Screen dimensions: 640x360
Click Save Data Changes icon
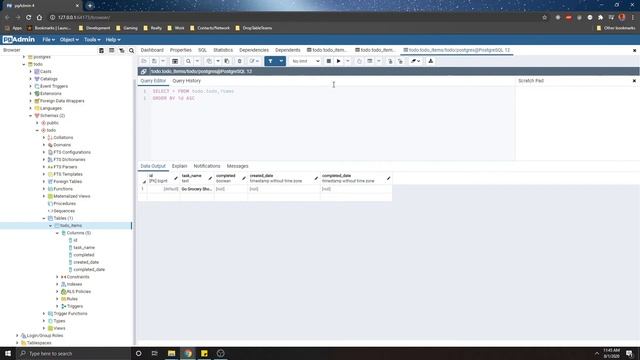[175, 61]
